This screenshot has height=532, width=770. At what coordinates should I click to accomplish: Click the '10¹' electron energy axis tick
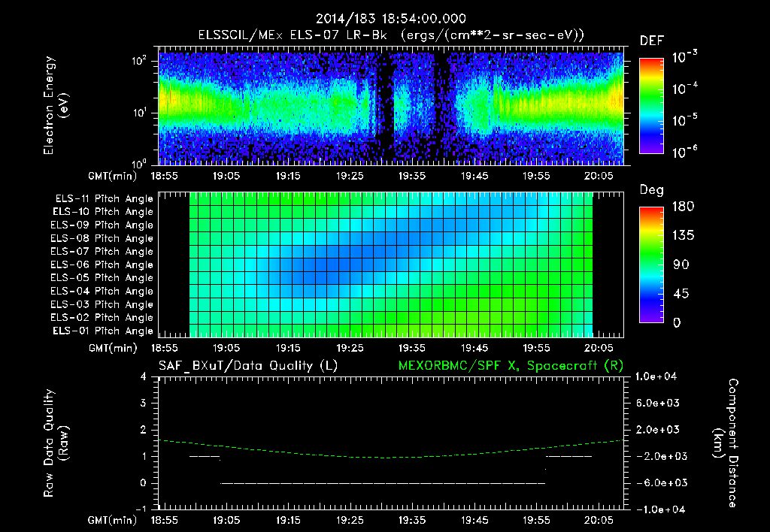tap(139, 113)
